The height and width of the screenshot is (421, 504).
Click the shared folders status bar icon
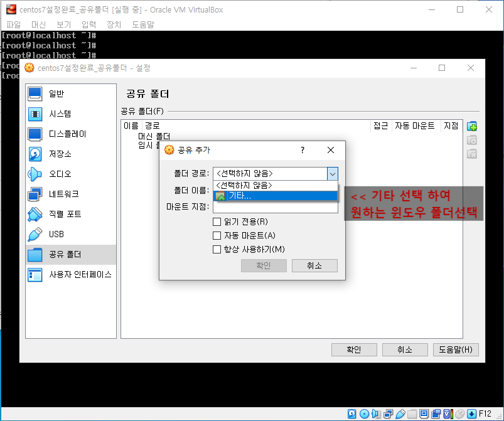coord(412,414)
